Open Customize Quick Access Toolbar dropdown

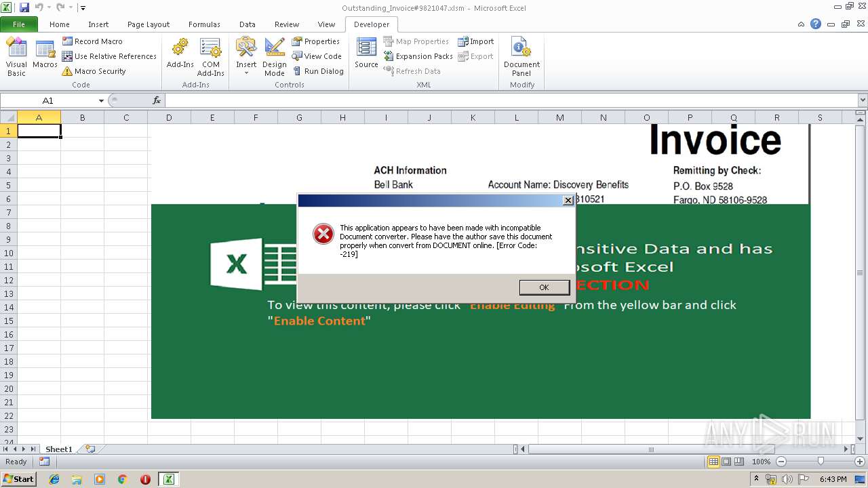point(83,8)
